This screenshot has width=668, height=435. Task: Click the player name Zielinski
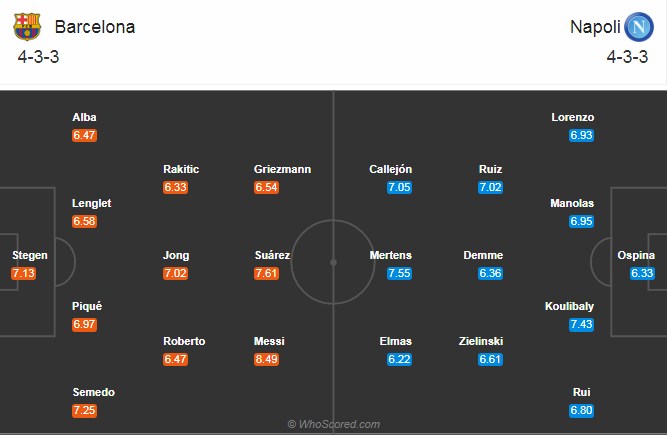pos(481,341)
